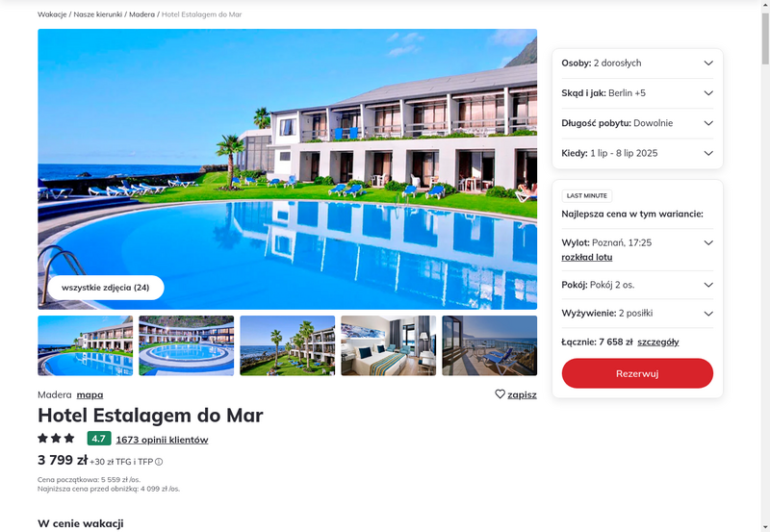Open the Madera breadcrumb link
The image size is (770, 532).
[141, 14]
